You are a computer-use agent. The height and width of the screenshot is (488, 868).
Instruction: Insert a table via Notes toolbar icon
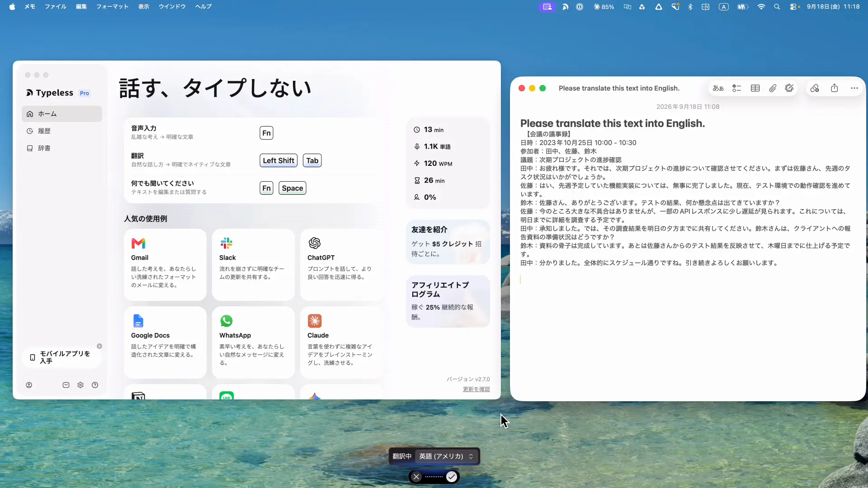point(755,88)
